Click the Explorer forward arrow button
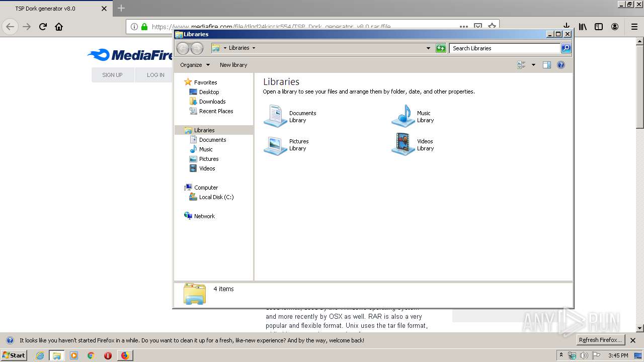Image resolution: width=644 pixels, height=362 pixels. pos(197,48)
